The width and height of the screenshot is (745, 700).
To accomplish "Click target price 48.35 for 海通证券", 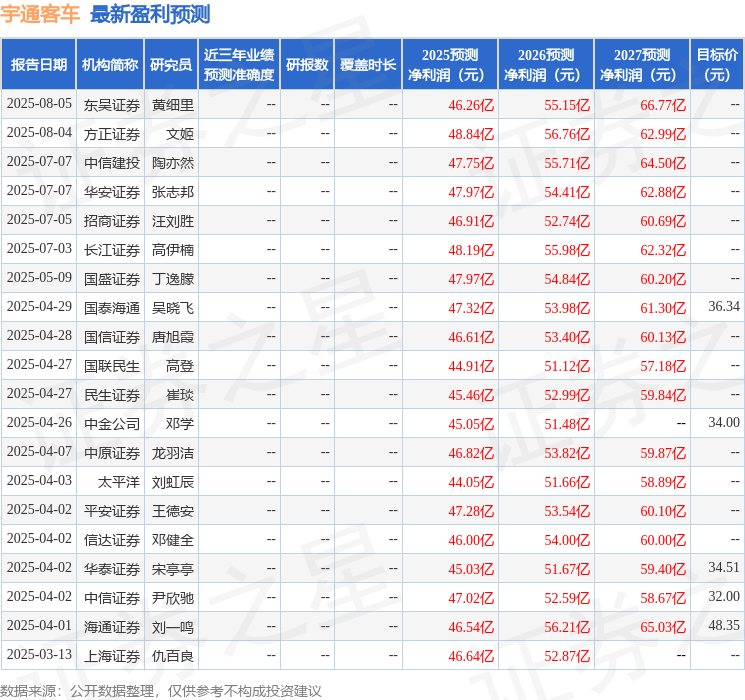I will 724,625.
